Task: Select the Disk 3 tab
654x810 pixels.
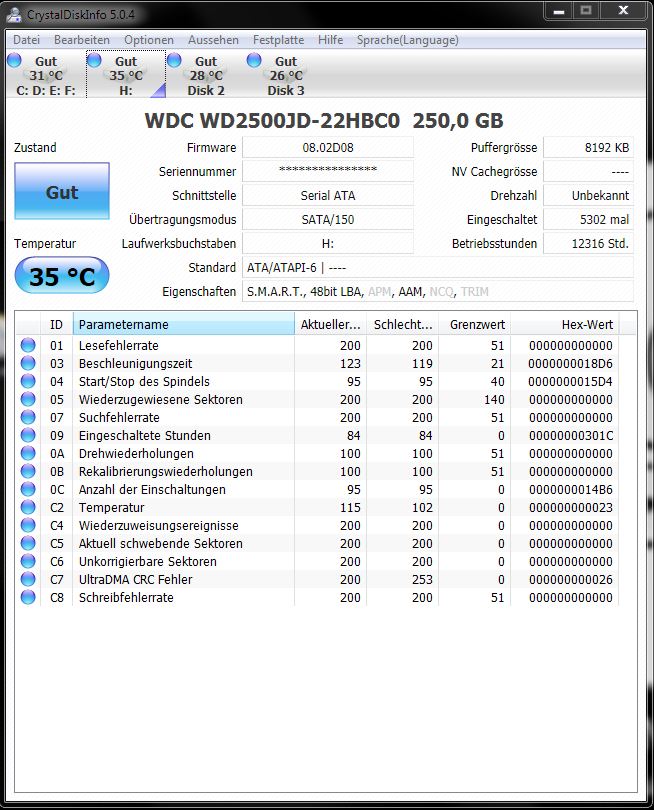Action: pos(286,75)
